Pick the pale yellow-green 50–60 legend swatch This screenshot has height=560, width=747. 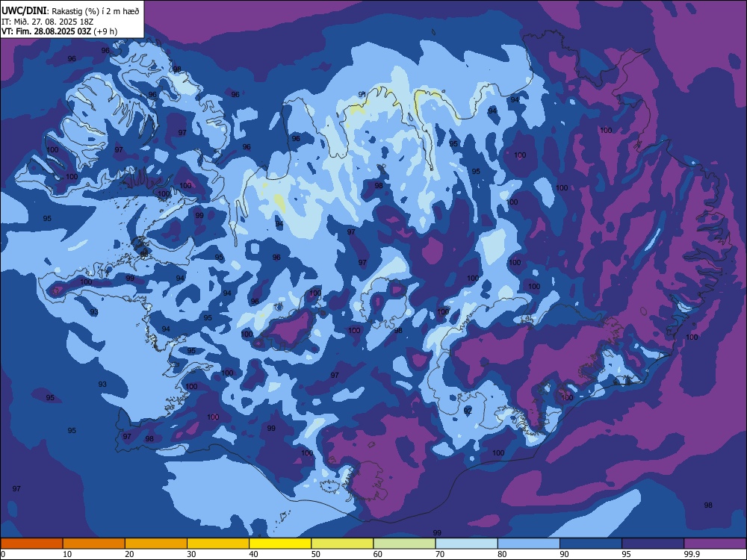click(x=342, y=544)
